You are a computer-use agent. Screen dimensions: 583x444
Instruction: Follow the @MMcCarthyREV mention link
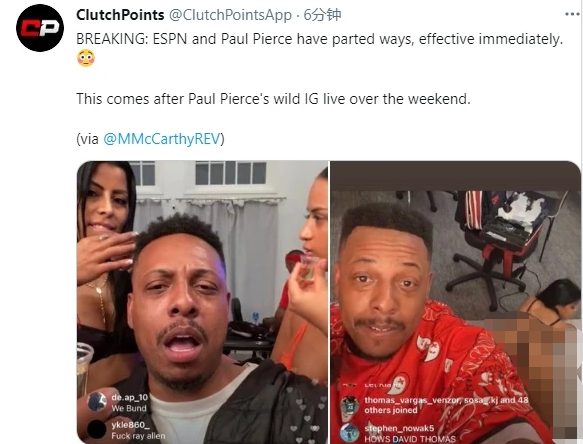[162, 139]
